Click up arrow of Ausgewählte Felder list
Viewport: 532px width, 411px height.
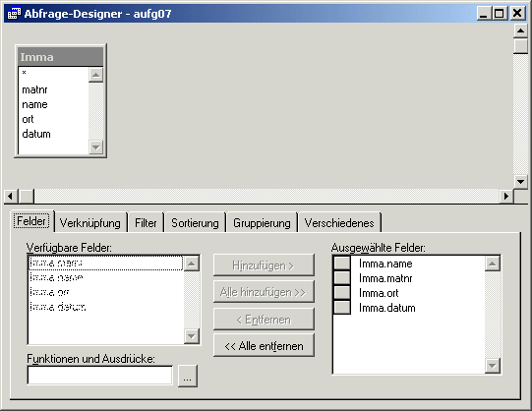tap(493, 264)
